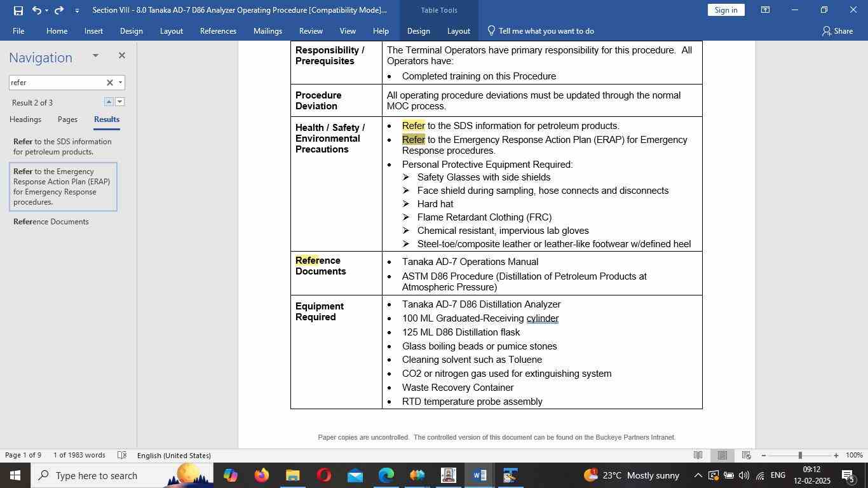Switch to the References ribbon tab
The height and width of the screenshot is (488, 868).
(x=218, y=30)
